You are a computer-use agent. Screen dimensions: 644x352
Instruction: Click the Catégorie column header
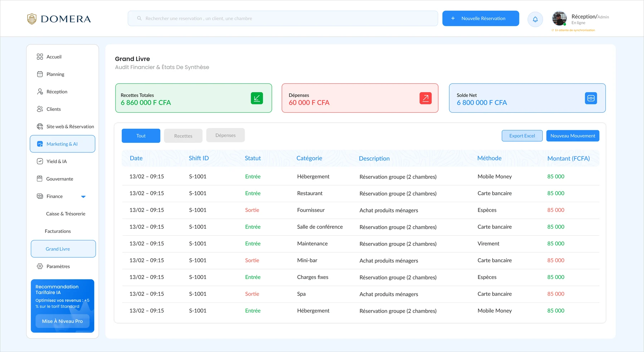pyautogui.click(x=309, y=158)
